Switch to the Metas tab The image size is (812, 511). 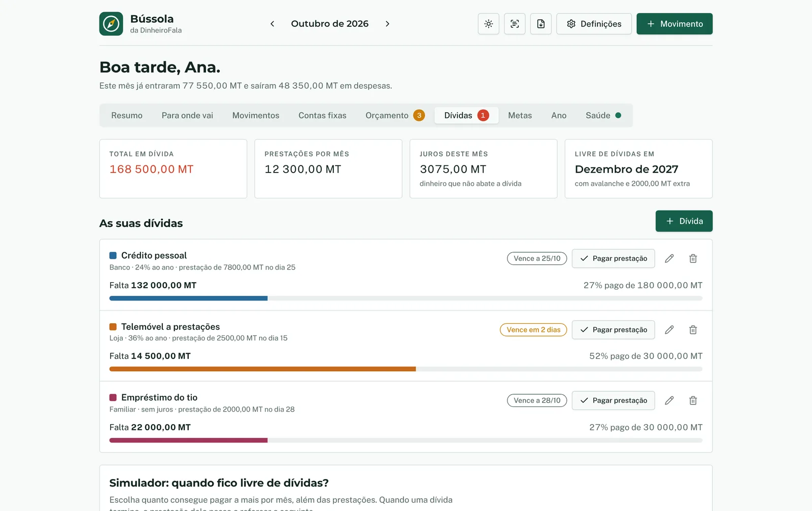click(x=520, y=116)
